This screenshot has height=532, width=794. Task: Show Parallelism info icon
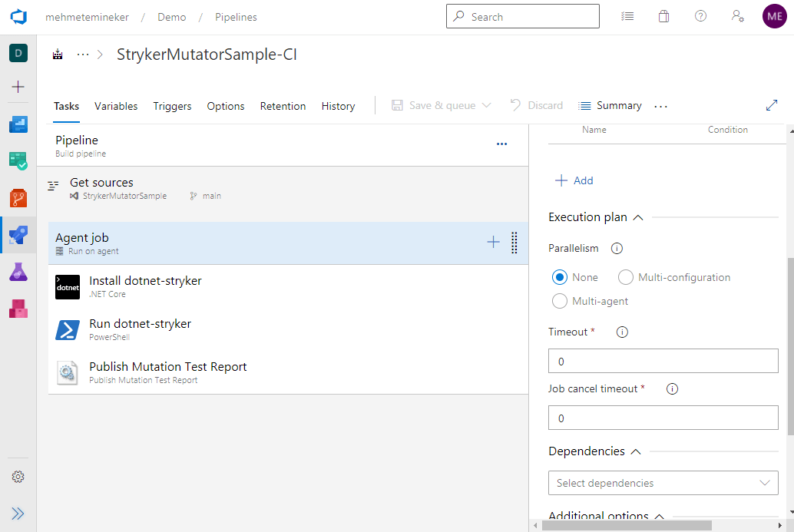coord(617,249)
